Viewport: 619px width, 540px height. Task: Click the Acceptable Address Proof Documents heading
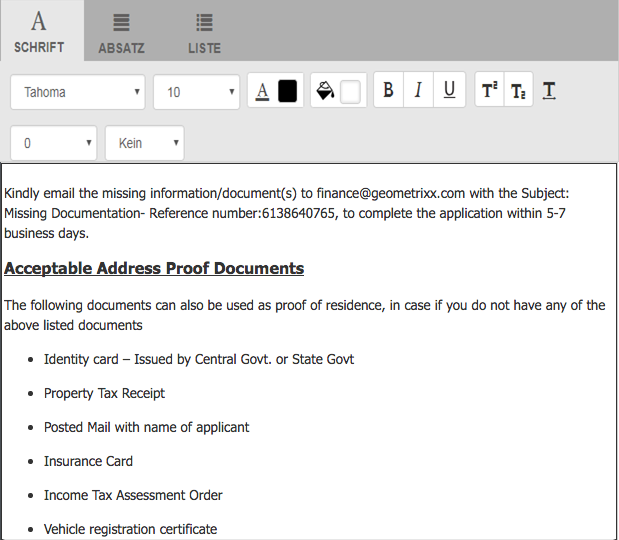point(154,268)
